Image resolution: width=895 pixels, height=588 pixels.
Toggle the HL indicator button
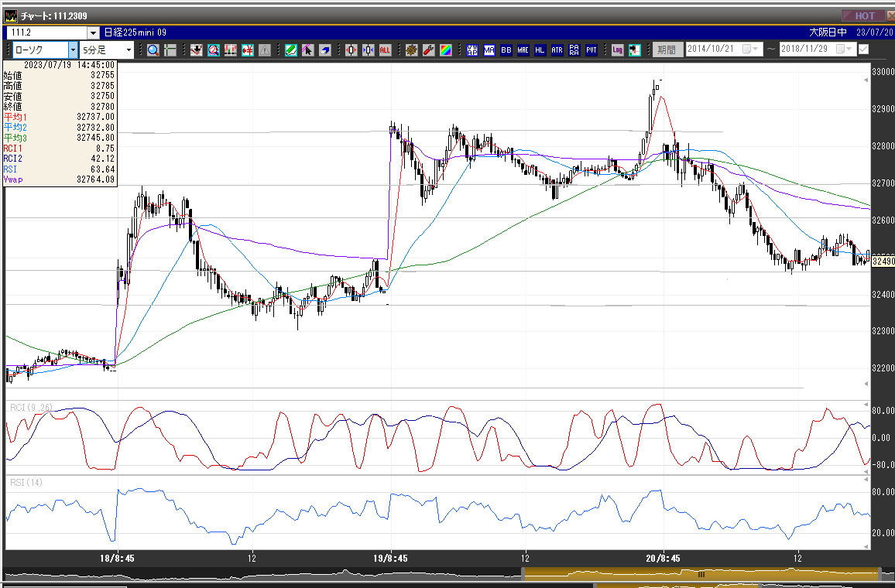tap(540, 50)
